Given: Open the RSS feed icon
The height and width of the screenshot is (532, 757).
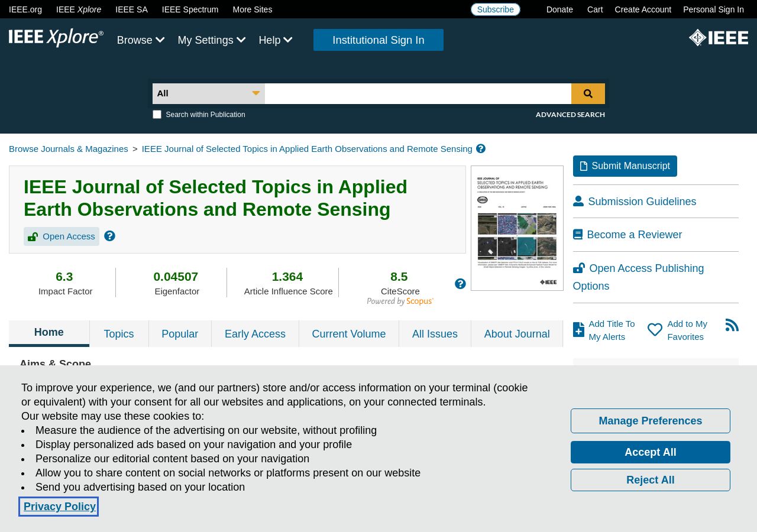Looking at the screenshot, I should (x=732, y=325).
